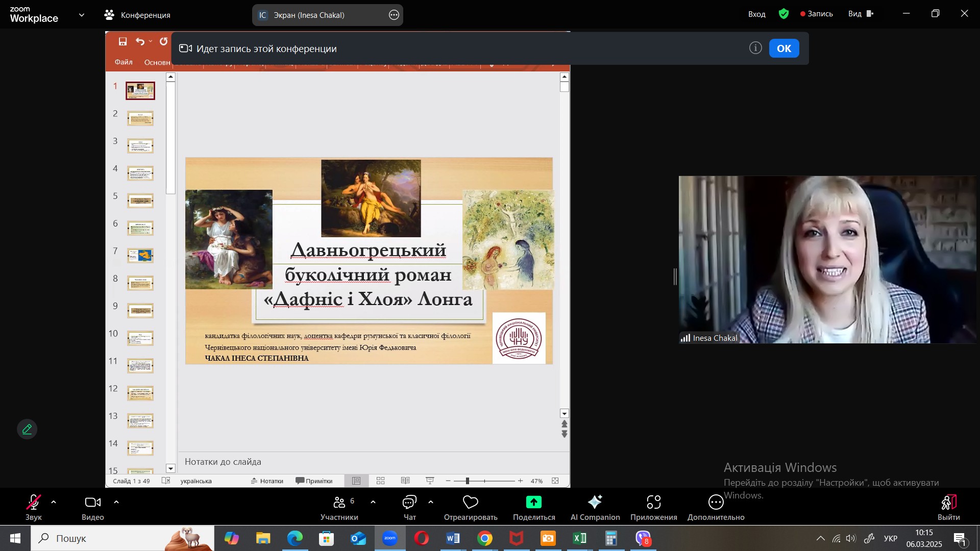The height and width of the screenshot is (551, 980).
Task: Open Microsoft Edge from taskbar
Action: 295,538
